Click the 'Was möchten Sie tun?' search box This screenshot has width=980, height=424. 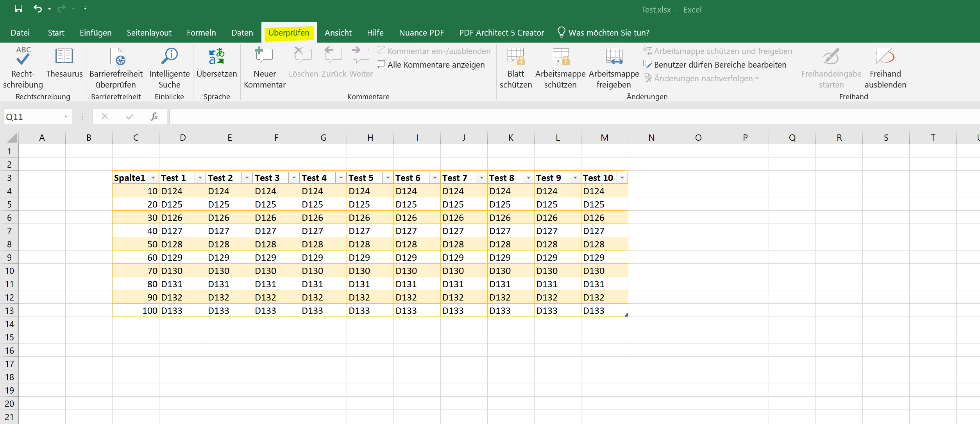tap(604, 32)
